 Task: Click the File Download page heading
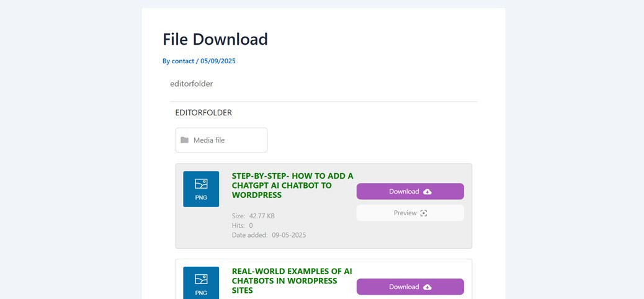(215, 39)
